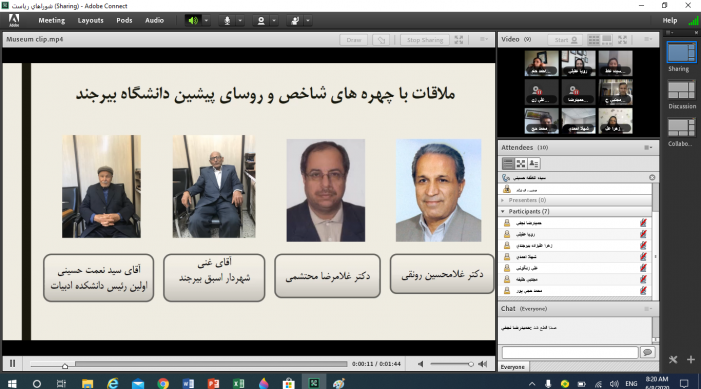Open the Layouts menu

point(90,21)
